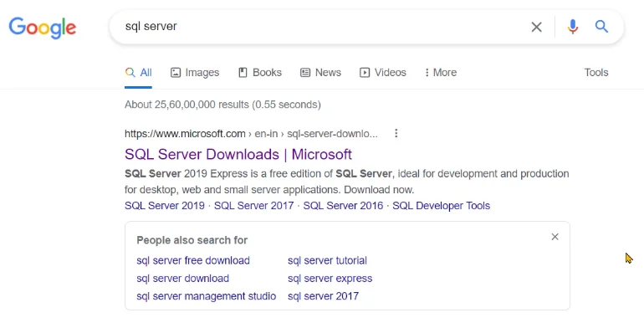644x323 pixels.
Task: Click the Google logo
Action: pos(43,28)
